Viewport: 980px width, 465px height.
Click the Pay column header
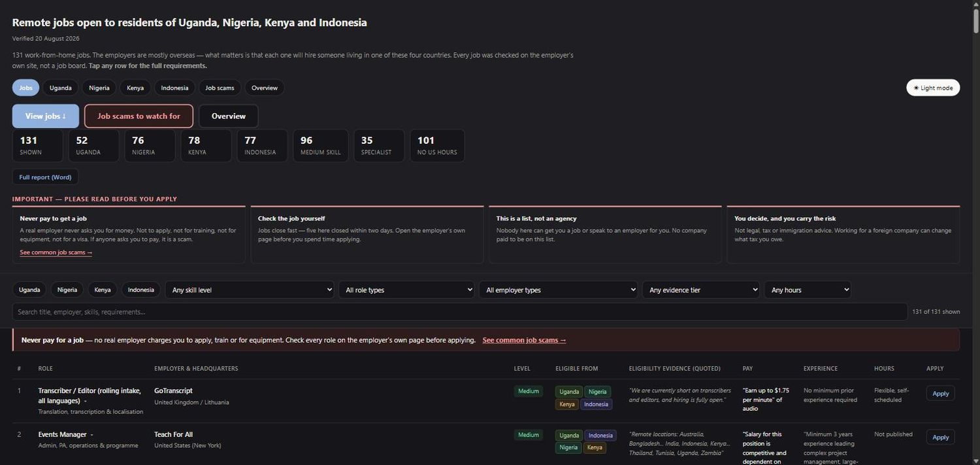point(747,368)
